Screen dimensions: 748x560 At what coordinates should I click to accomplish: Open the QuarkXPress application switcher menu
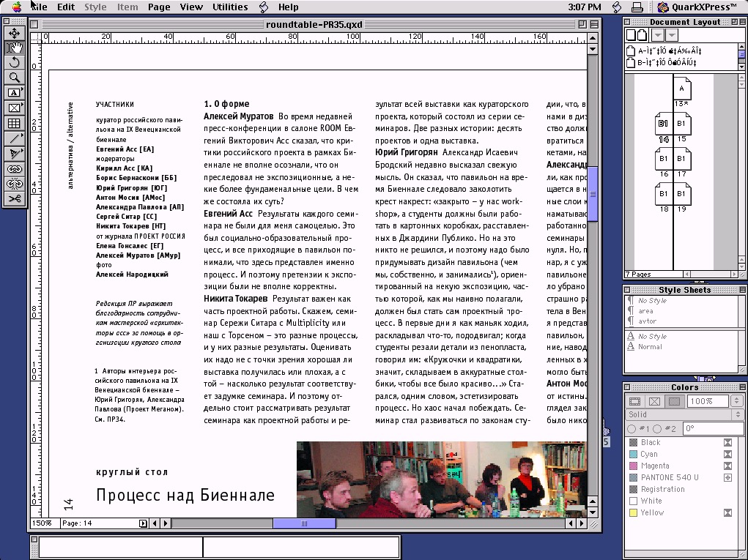697,7
